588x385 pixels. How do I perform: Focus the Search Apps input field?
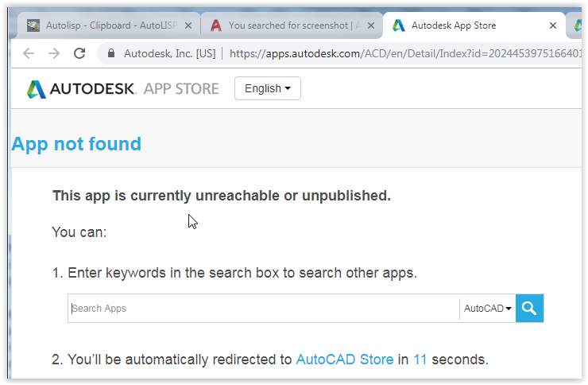click(x=264, y=309)
